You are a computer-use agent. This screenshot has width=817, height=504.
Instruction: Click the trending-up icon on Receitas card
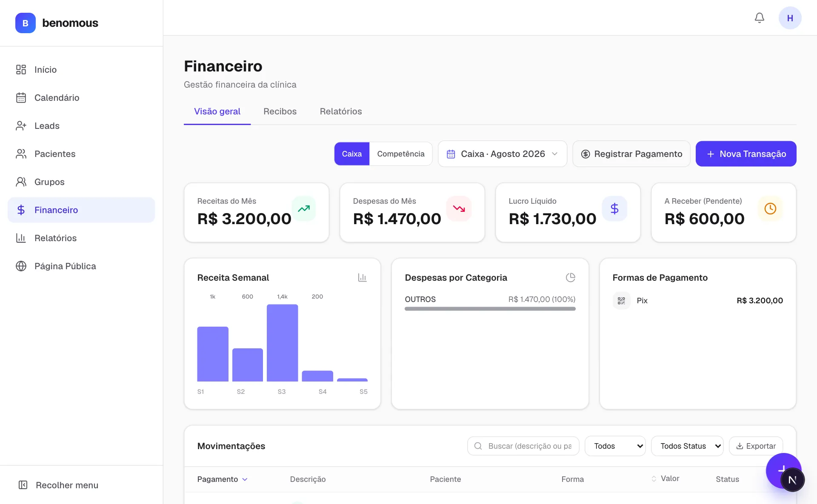pos(304,208)
